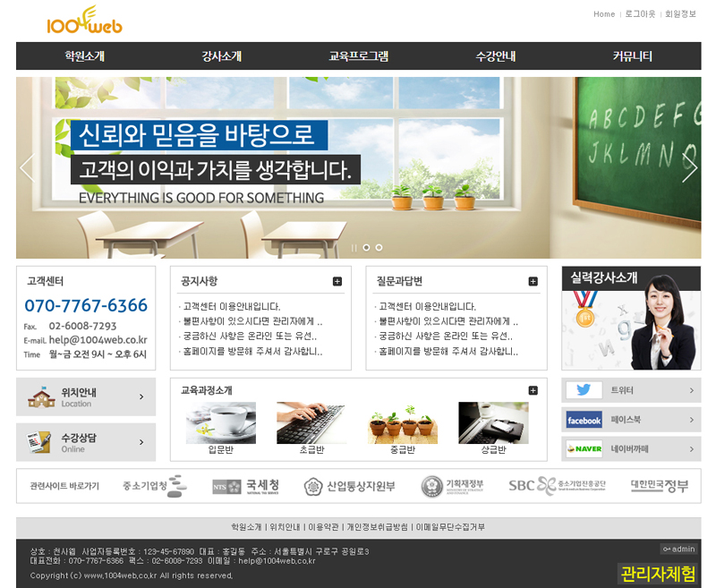Open the 입문반 course thumbnail
The width and height of the screenshot is (716, 588).
[220, 422]
